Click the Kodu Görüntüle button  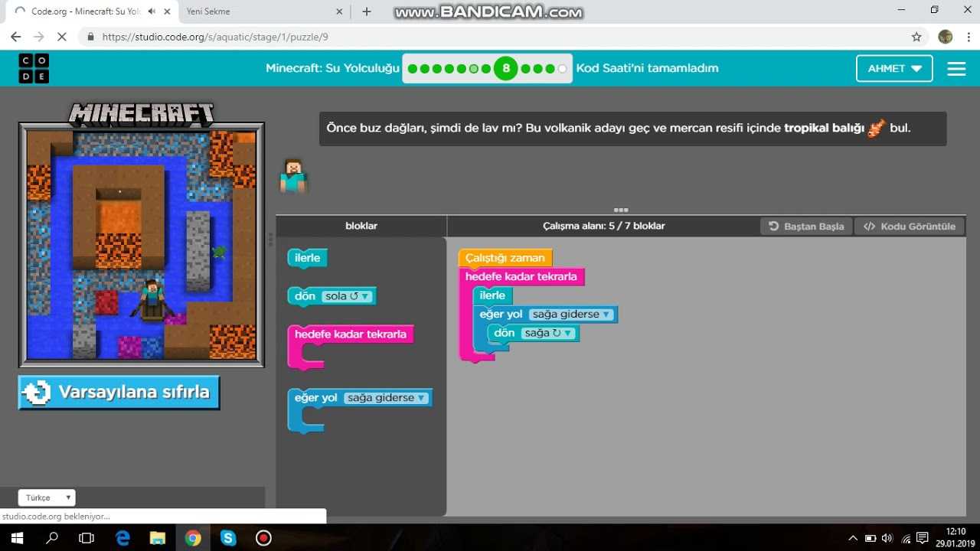coord(910,227)
